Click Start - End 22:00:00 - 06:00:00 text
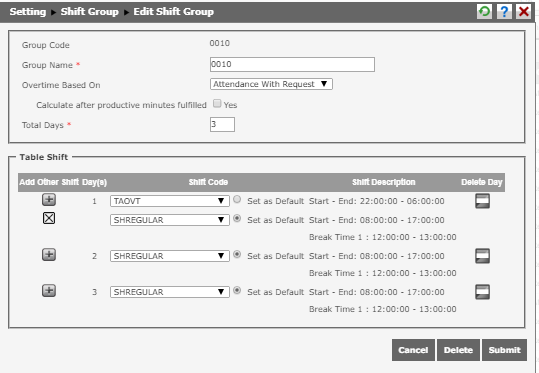 [377, 201]
